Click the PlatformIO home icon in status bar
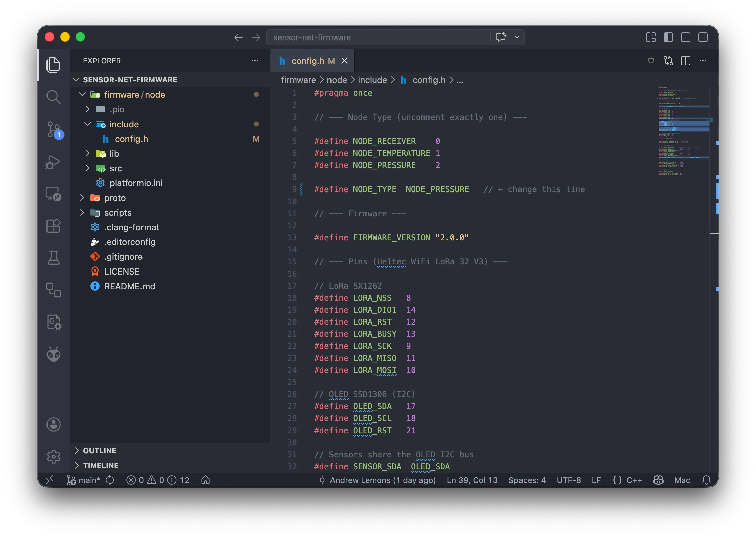This screenshot has height=537, width=756. (x=205, y=480)
